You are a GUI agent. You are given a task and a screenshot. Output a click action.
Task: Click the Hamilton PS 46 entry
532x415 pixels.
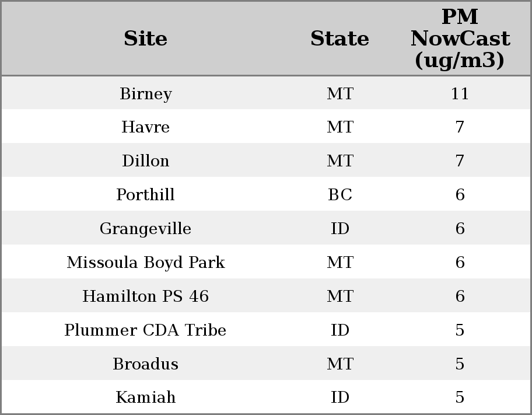[145, 297]
